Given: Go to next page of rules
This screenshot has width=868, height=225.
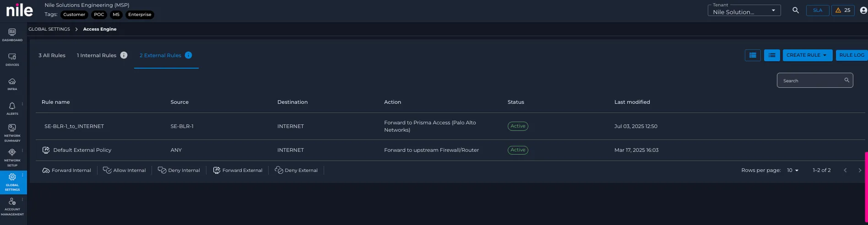Looking at the screenshot, I should tap(860, 170).
